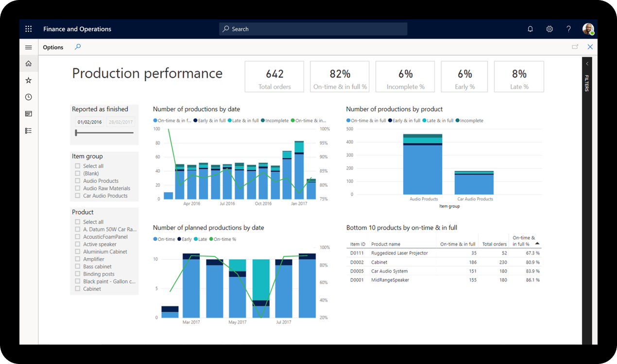
Task: Check the Audio Products item group checkbox
Action: (x=77, y=181)
